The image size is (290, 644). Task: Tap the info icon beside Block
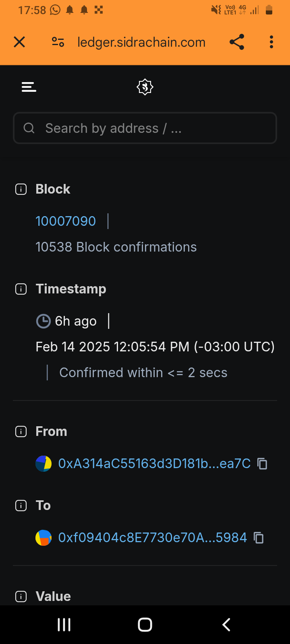21,189
